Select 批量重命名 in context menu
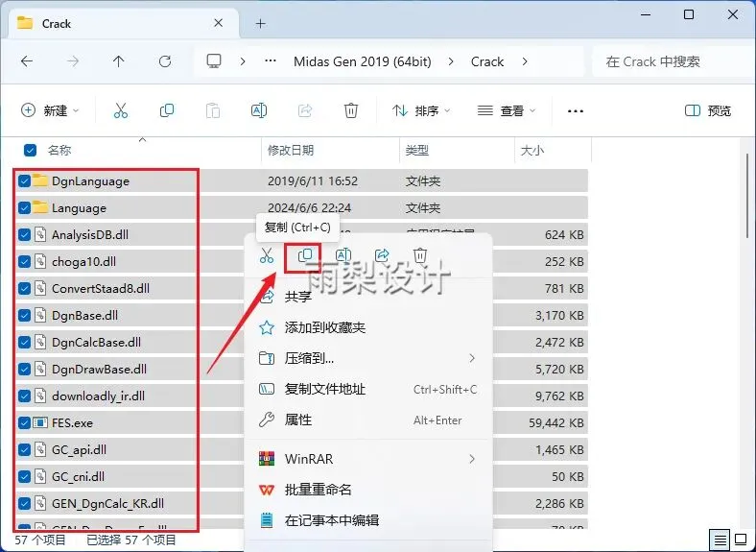 tap(368, 490)
